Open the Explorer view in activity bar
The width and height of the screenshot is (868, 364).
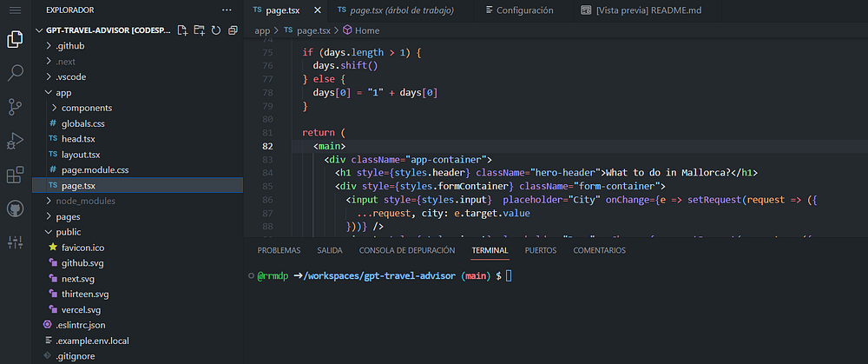pos(15,39)
